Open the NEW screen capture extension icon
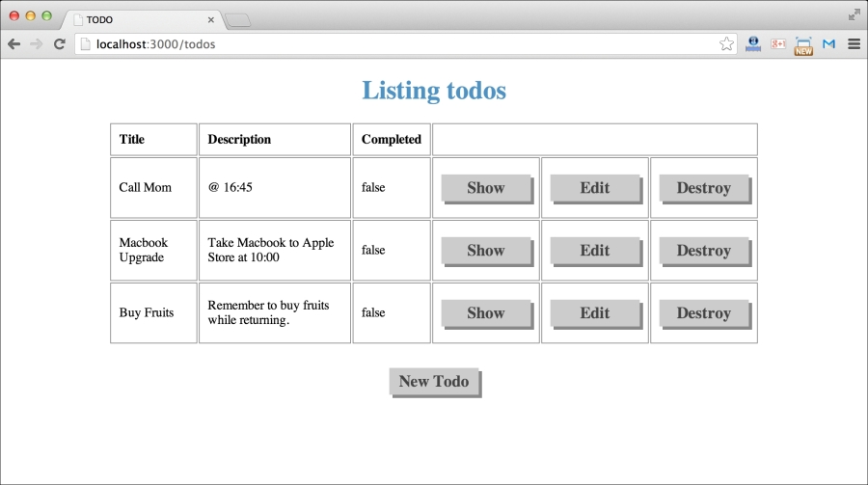Viewport: 868px width, 485px height. click(x=803, y=45)
